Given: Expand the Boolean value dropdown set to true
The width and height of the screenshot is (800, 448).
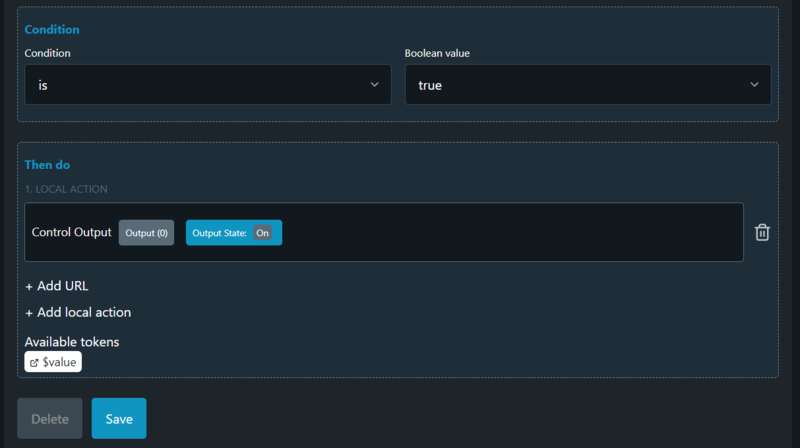Looking at the screenshot, I should pyautogui.click(x=587, y=85).
